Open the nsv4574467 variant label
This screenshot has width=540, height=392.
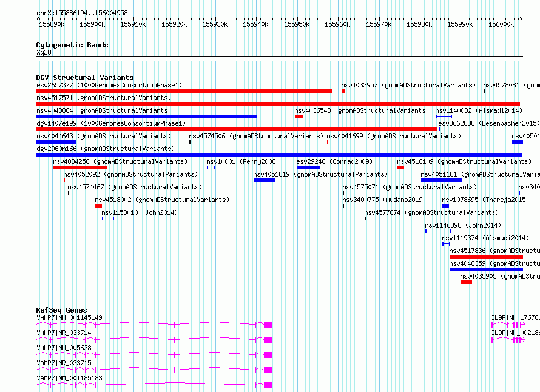tap(135, 187)
